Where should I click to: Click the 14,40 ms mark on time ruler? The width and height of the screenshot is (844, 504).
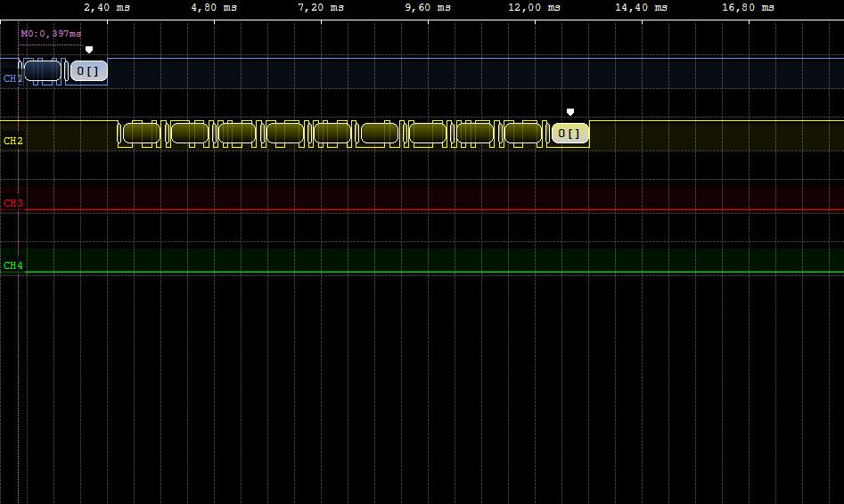coord(642,8)
